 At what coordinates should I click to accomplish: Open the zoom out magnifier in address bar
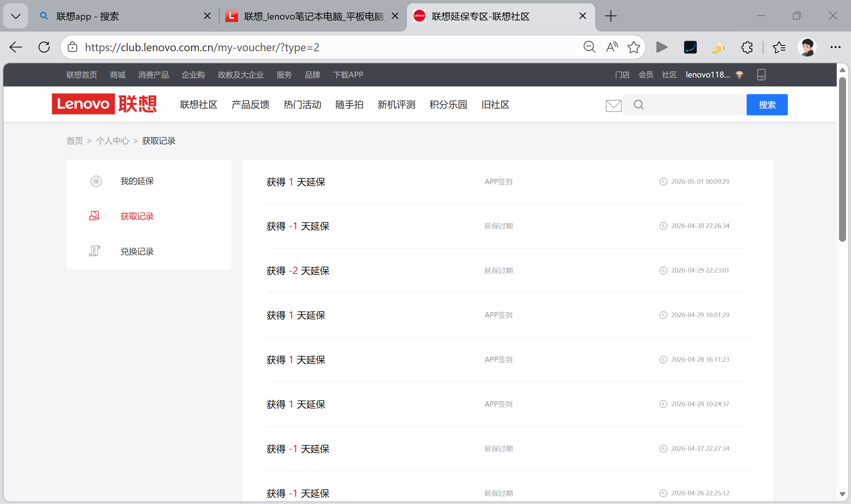click(589, 47)
